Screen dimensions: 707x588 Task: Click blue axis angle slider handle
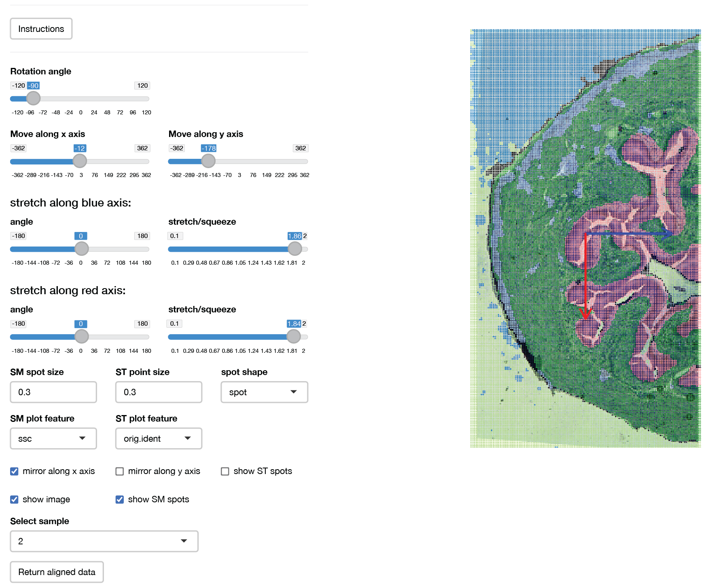tap(82, 249)
